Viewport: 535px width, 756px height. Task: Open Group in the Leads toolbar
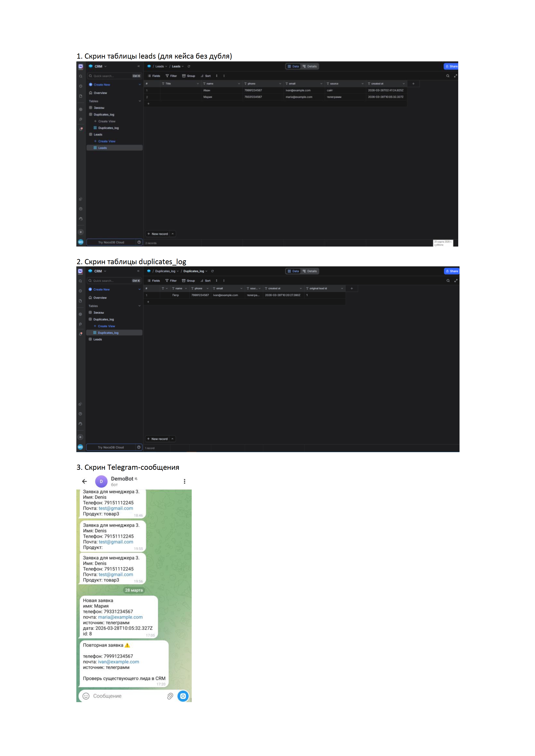(x=188, y=76)
